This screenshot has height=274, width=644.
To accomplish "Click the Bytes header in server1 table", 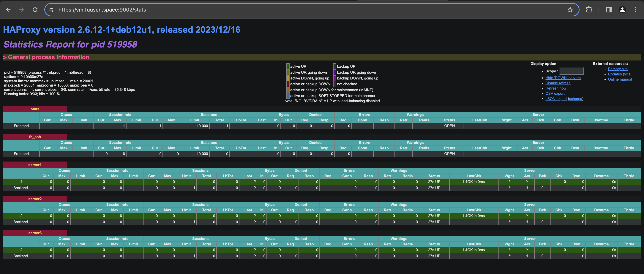I will click(269, 171).
